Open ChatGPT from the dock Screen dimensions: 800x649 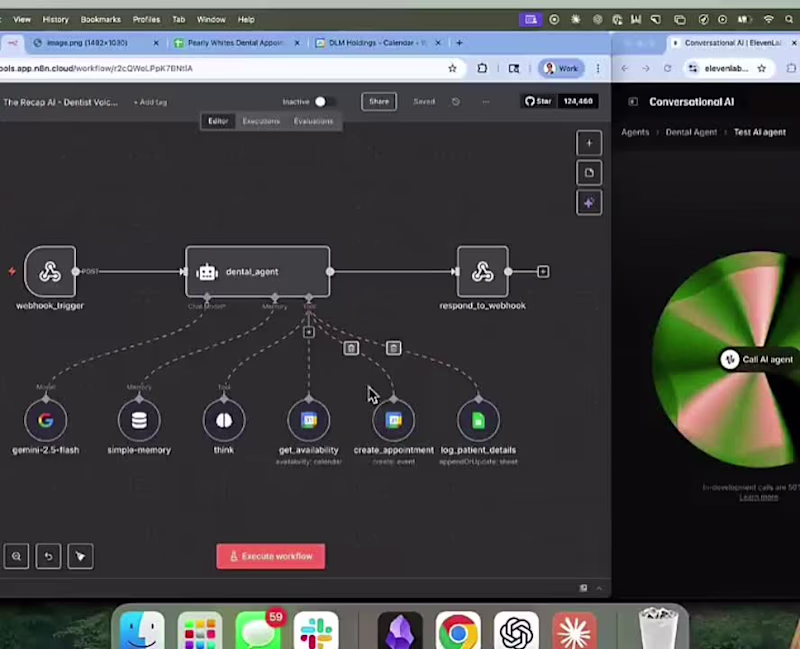516,631
